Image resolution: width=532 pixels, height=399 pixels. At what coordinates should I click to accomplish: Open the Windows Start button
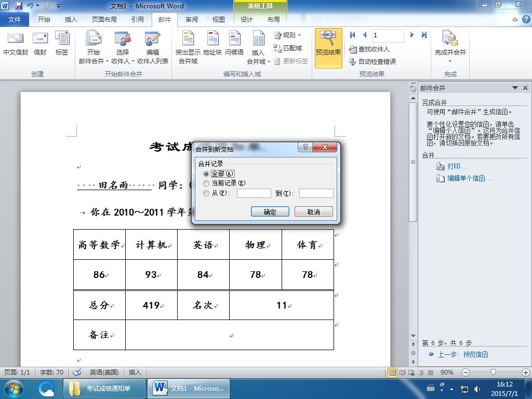coord(13,389)
